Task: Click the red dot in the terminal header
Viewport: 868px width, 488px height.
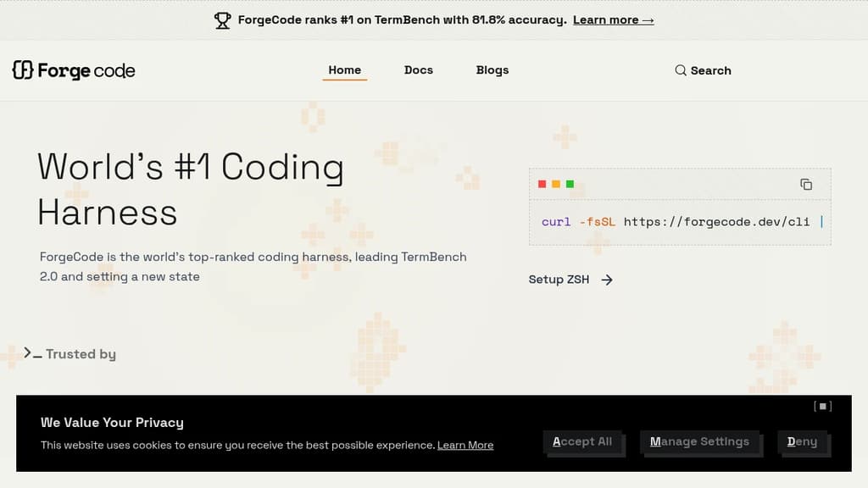Action: coord(542,184)
